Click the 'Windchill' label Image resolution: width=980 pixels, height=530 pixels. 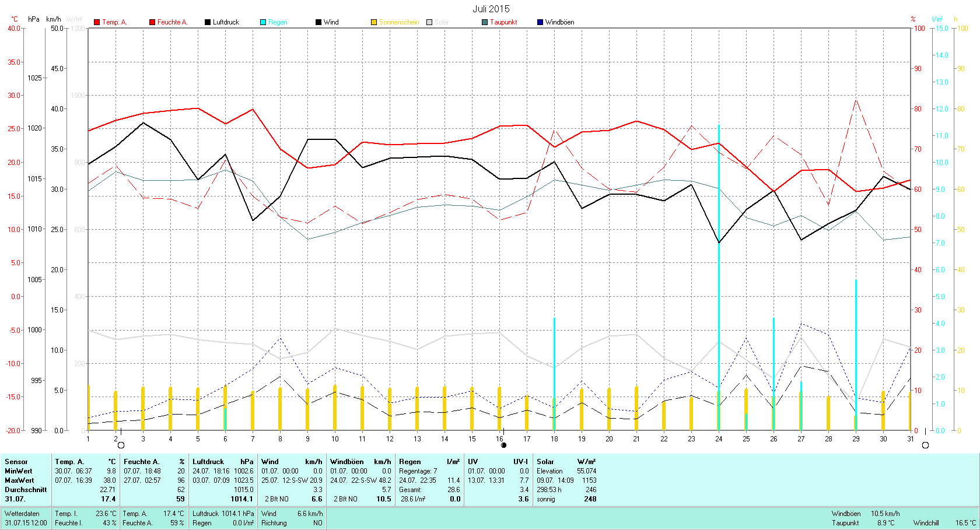tap(926, 523)
